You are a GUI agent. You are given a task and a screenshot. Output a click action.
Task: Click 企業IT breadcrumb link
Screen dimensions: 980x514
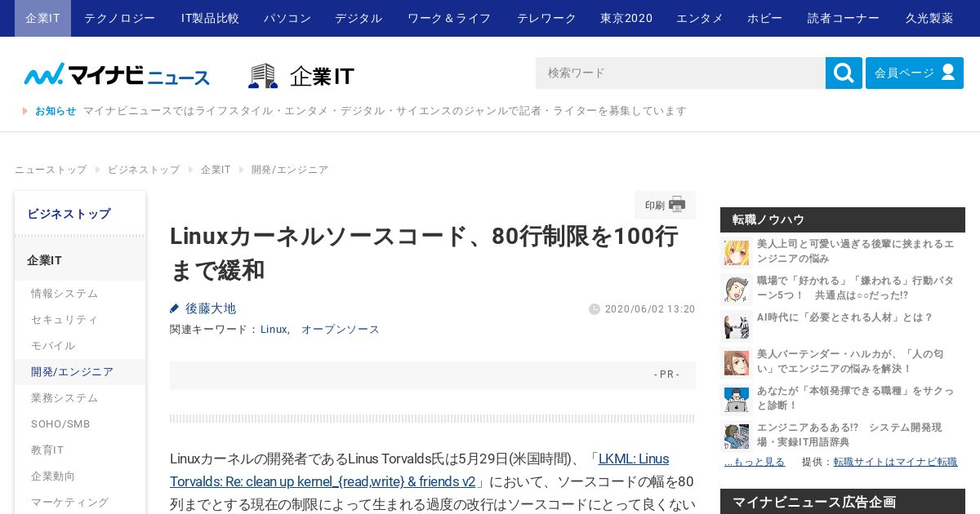click(x=216, y=170)
